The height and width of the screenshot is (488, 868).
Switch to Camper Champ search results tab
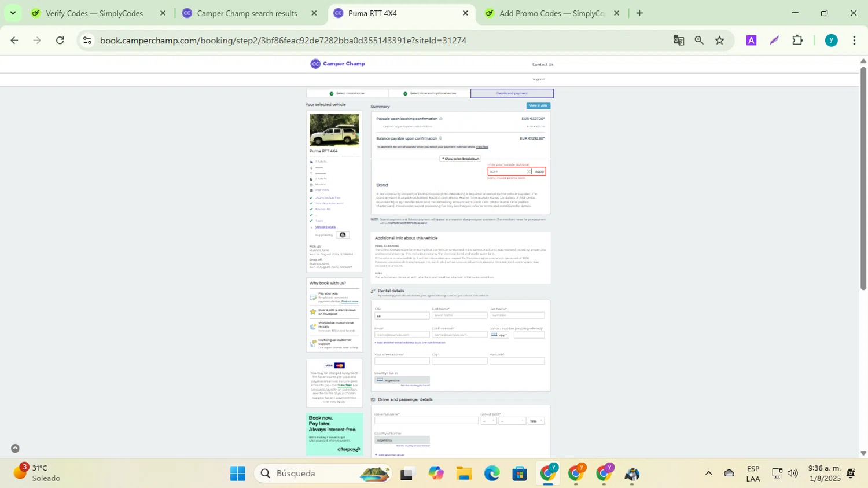coord(247,13)
